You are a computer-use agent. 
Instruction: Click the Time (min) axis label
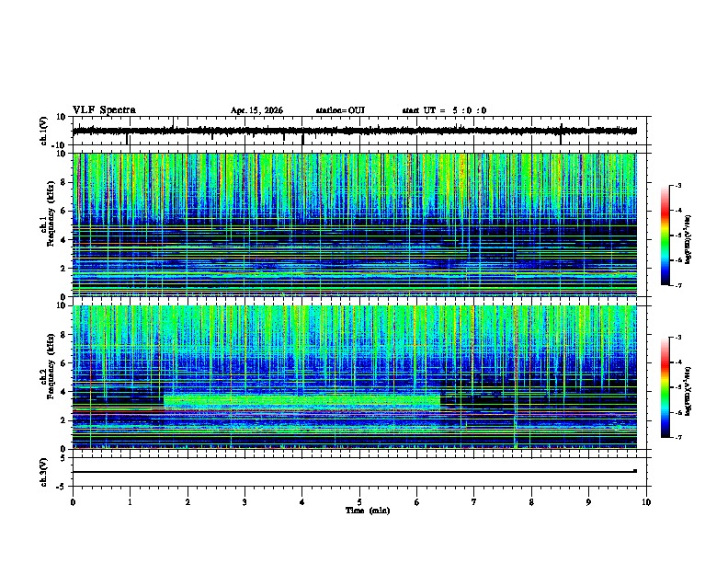(368, 511)
